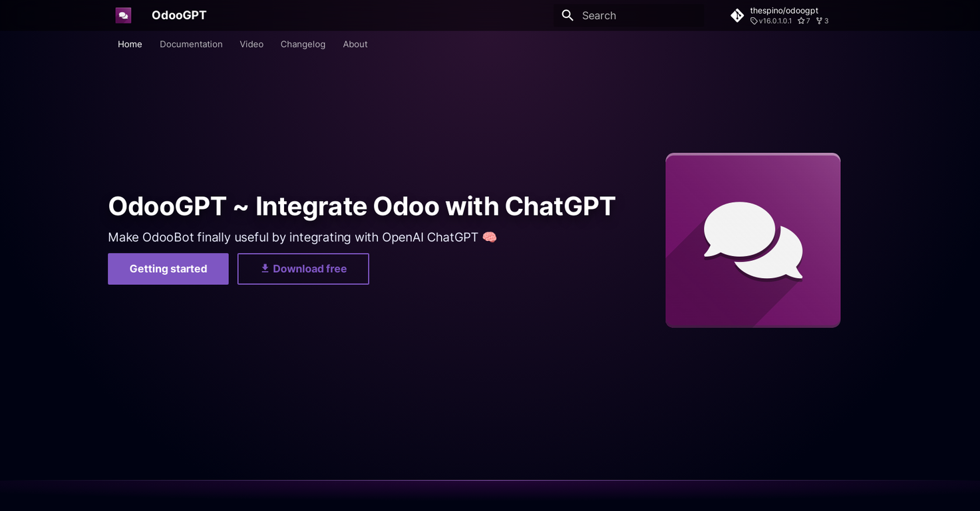The height and width of the screenshot is (511, 980).
Task: Go to the Video tab
Action: (x=251, y=44)
